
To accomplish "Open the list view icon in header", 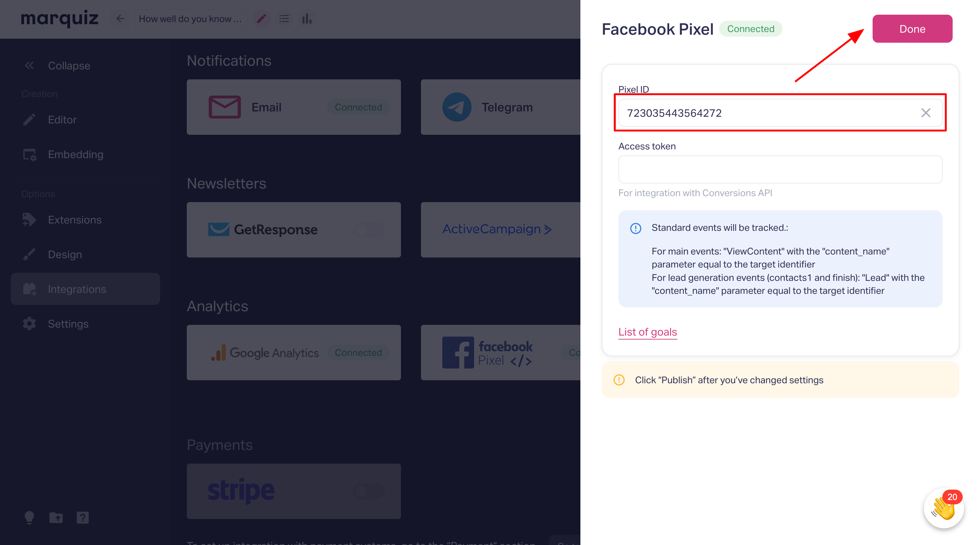I will (284, 19).
